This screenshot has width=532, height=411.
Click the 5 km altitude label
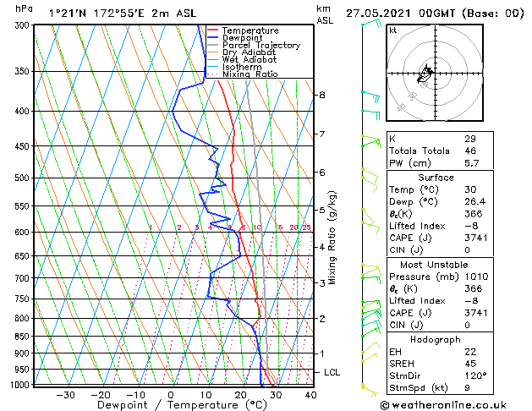(322, 211)
